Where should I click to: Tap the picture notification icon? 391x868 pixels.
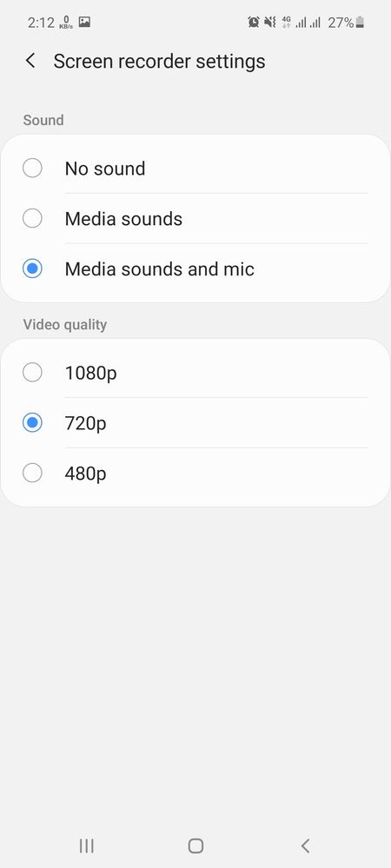tap(84, 22)
